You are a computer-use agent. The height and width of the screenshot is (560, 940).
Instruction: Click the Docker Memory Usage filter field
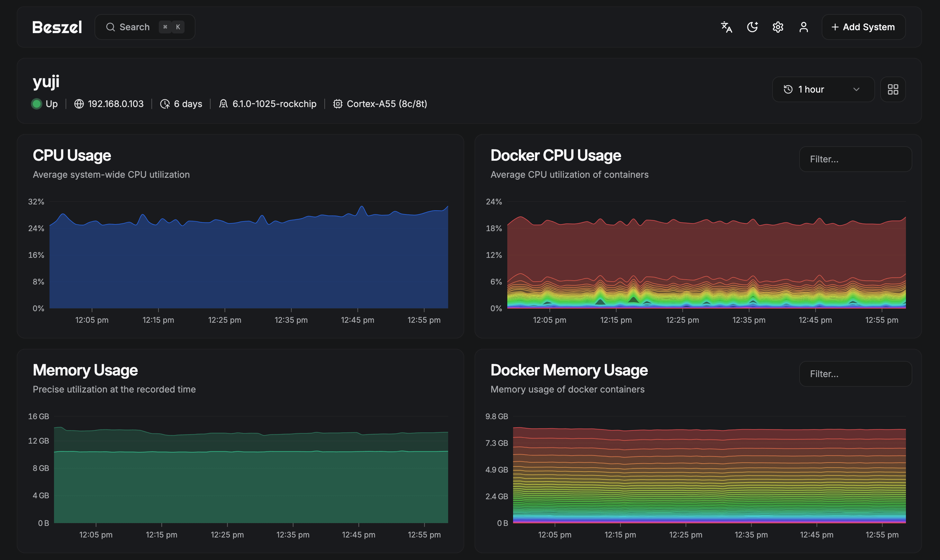855,374
